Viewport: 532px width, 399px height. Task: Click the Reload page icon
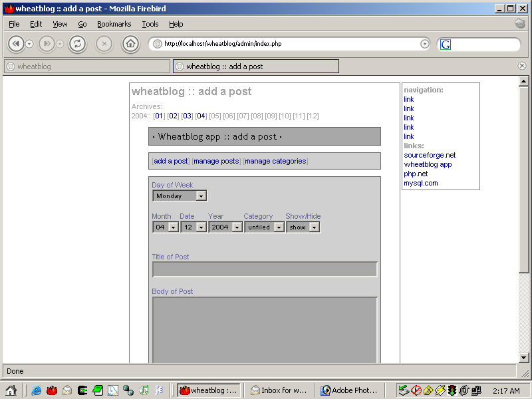coord(78,44)
